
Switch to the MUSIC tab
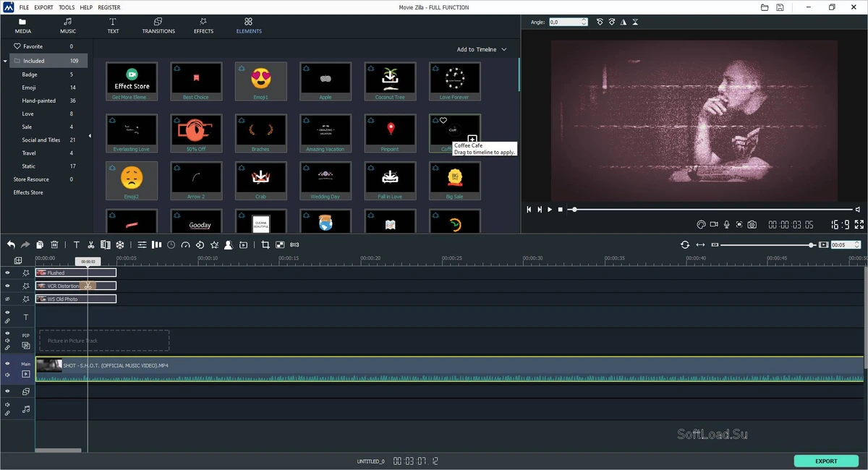pos(68,26)
